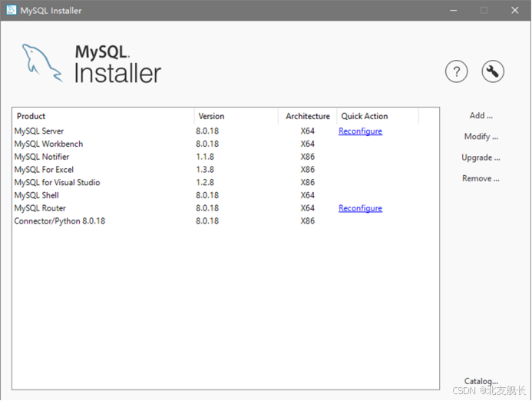Click version 8.0.18 of MySQL Shell
Image resolution: width=532 pixels, height=401 pixels.
(x=207, y=196)
